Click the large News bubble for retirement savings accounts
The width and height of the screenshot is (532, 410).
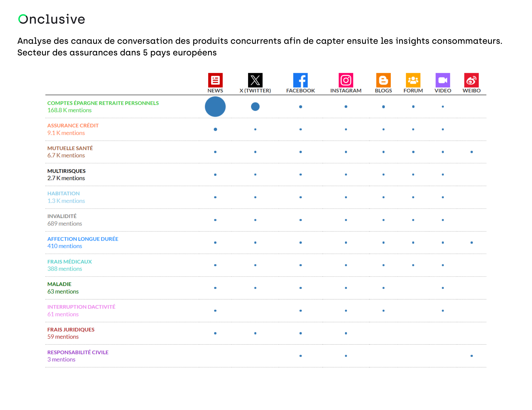(x=215, y=106)
